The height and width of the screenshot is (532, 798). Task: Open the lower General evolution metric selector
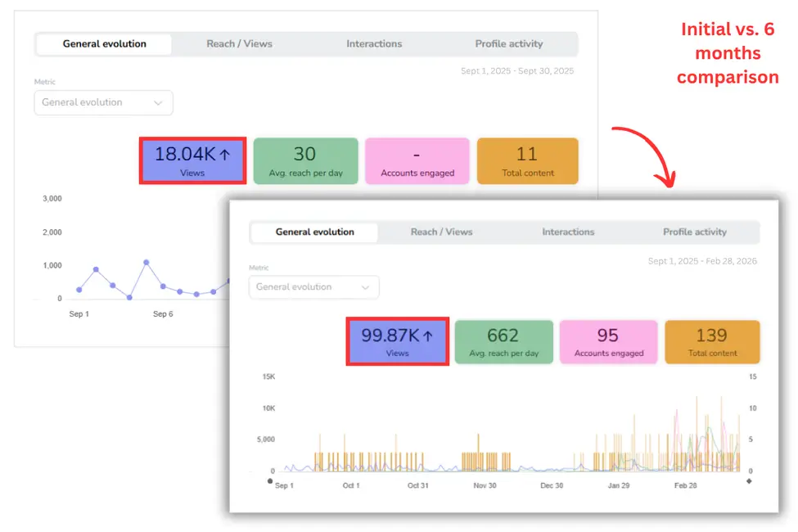pyautogui.click(x=314, y=287)
